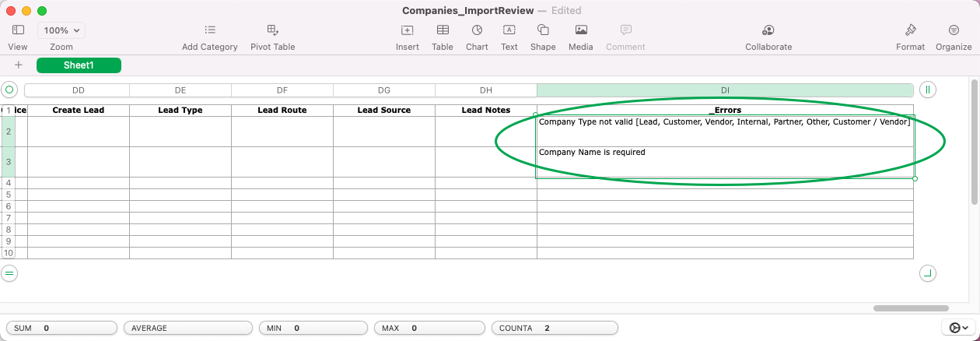The width and height of the screenshot is (980, 341).
Task: Open the Add Category list icon
Action: (210, 30)
